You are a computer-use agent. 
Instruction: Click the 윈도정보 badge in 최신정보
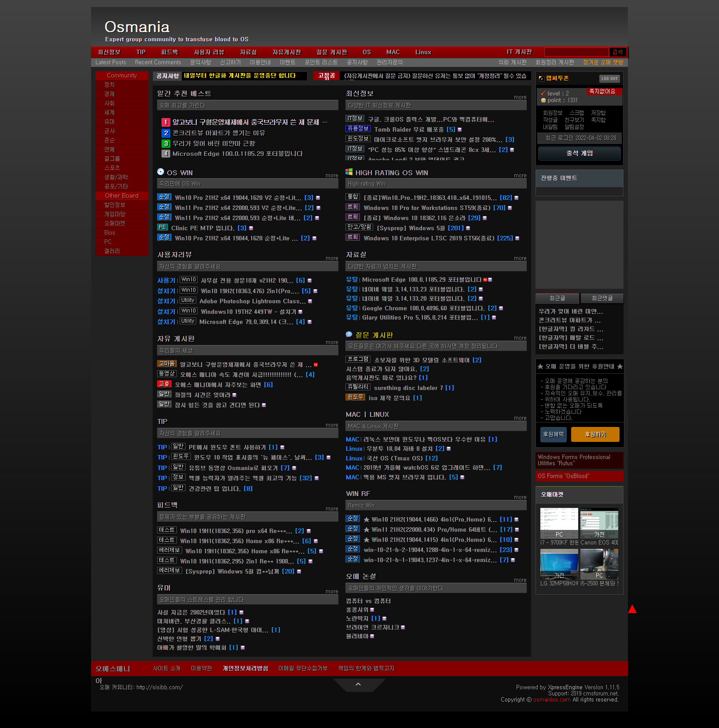(x=358, y=139)
